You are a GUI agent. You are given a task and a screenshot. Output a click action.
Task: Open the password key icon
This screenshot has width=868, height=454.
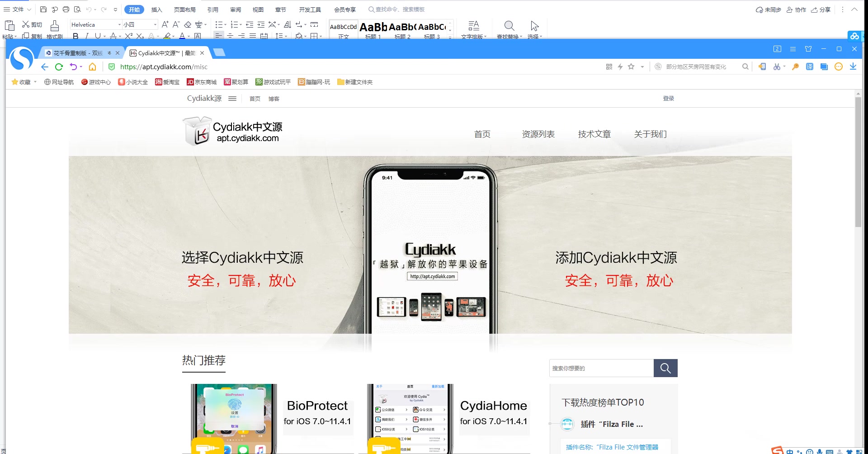795,66
